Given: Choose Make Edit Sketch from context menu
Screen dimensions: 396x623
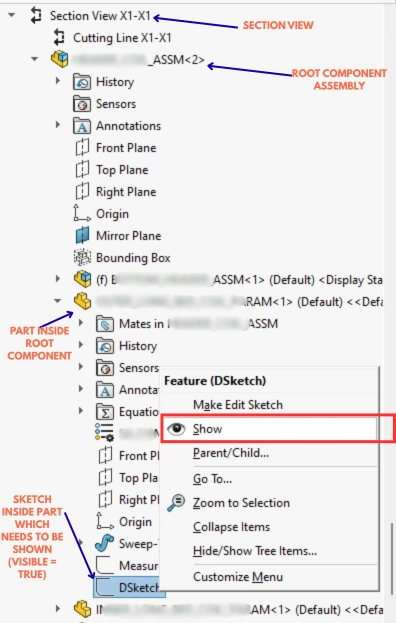Looking at the screenshot, I should (238, 404).
